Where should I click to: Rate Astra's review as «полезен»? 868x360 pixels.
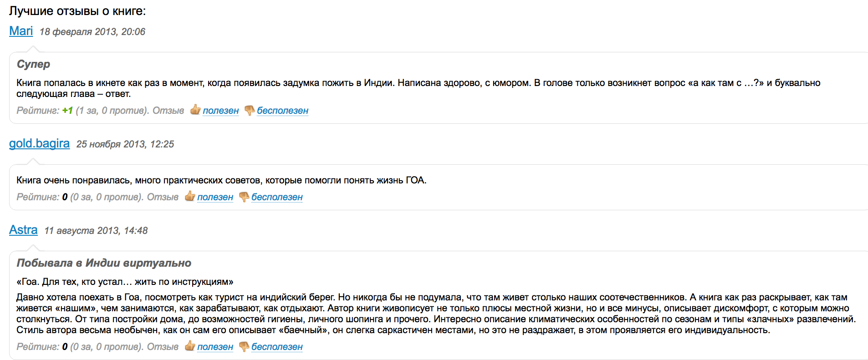[215, 347]
